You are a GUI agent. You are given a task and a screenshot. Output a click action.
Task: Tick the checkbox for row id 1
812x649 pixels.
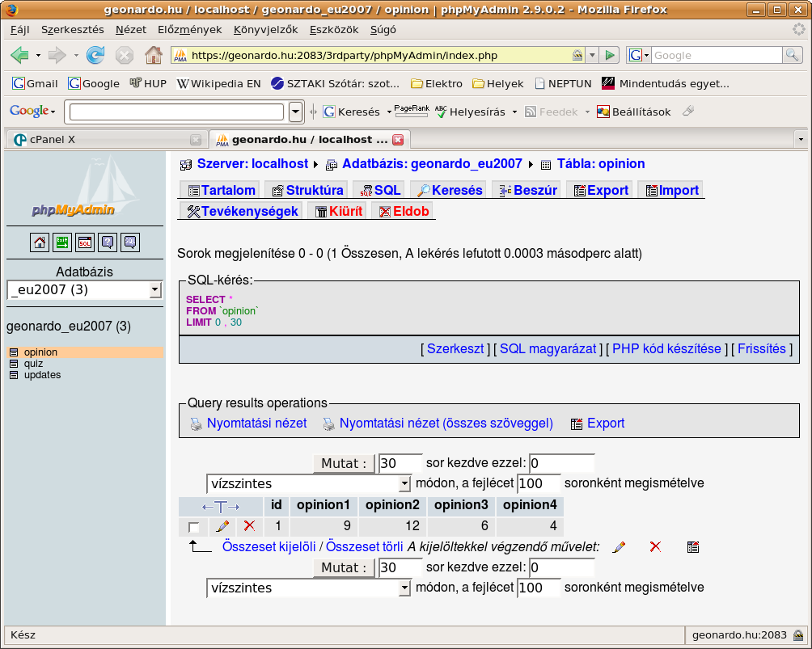tap(193, 528)
